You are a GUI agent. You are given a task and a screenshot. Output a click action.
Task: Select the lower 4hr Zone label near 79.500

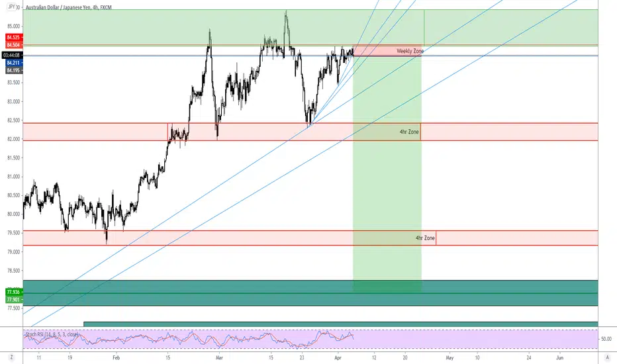426,238
